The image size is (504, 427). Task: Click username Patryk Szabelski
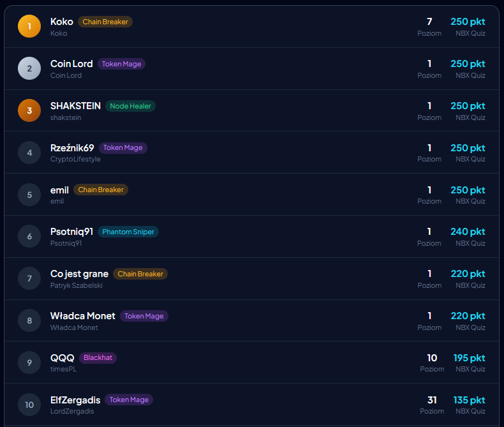coord(77,285)
